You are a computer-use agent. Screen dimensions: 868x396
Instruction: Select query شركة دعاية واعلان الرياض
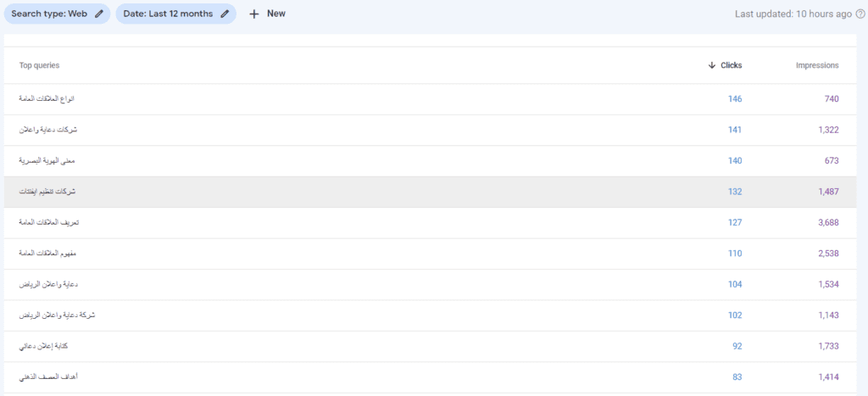(57, 315)
